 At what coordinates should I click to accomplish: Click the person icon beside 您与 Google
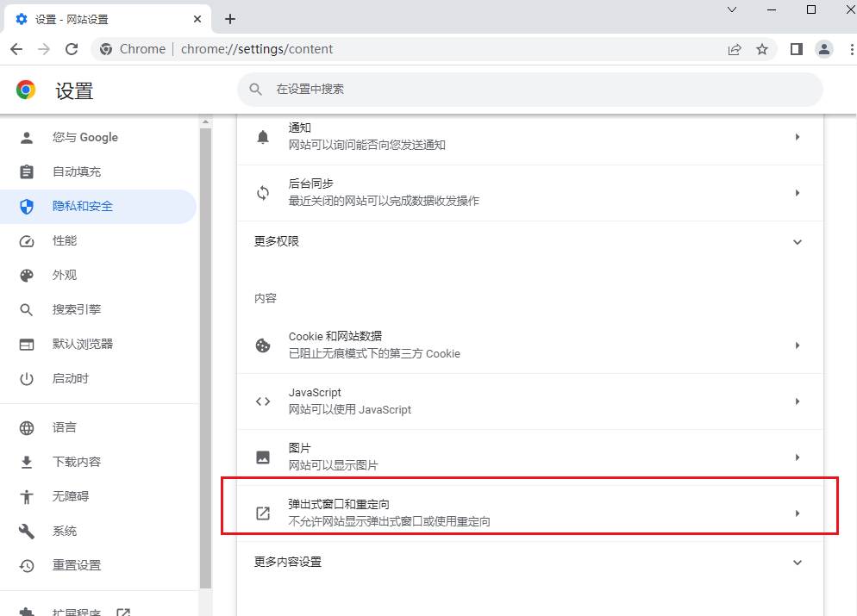(x=26, y=138)
